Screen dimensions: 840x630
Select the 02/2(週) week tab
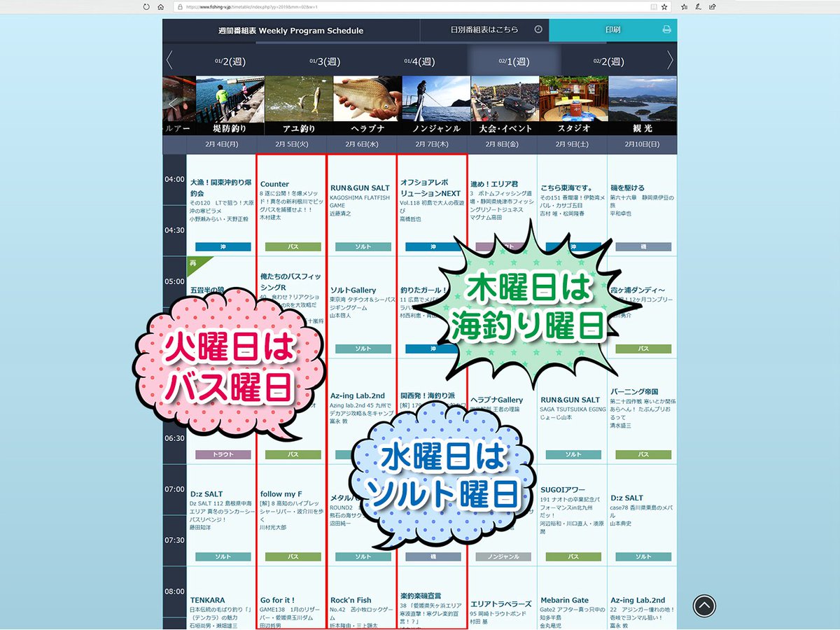pyautogui.click(x=608, y=61)
